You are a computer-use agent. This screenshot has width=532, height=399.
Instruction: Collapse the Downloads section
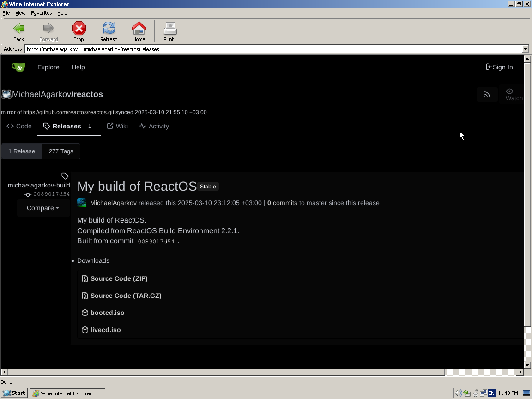tap(93, 261)
